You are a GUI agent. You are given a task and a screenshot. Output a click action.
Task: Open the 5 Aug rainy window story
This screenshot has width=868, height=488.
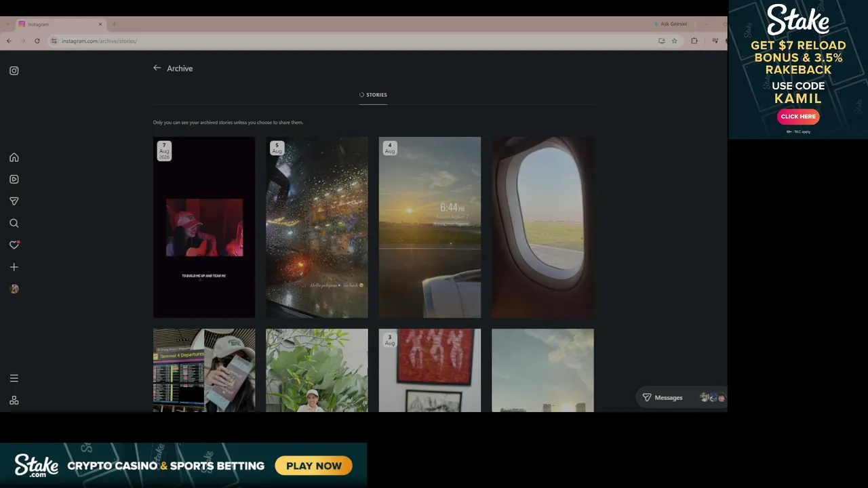317,227
